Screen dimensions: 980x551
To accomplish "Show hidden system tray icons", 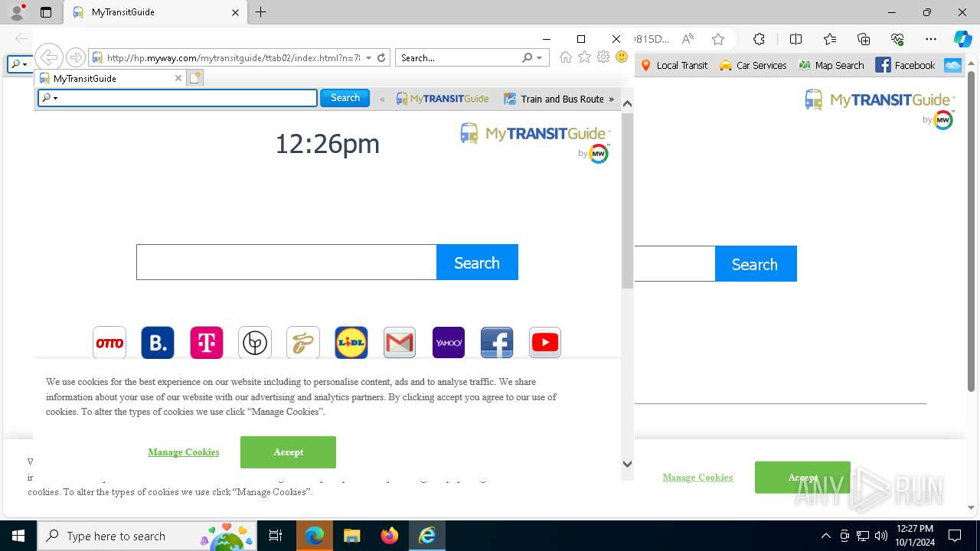I will 825,536.
